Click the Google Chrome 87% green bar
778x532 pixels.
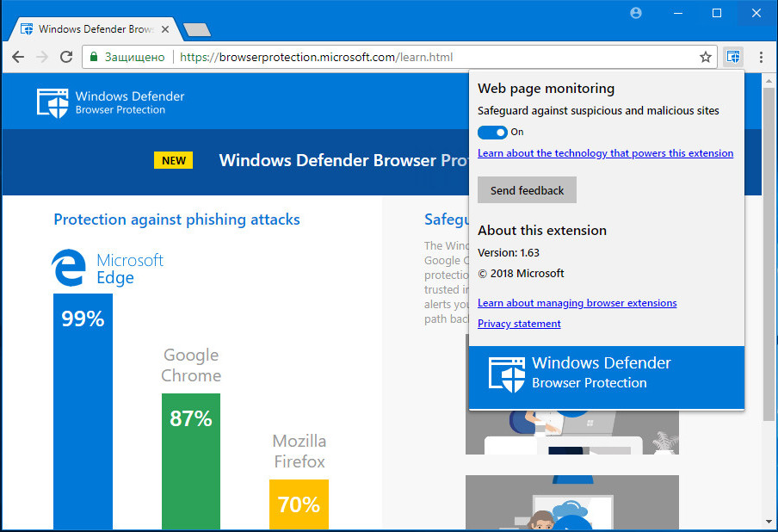click(x=191, y=461)
